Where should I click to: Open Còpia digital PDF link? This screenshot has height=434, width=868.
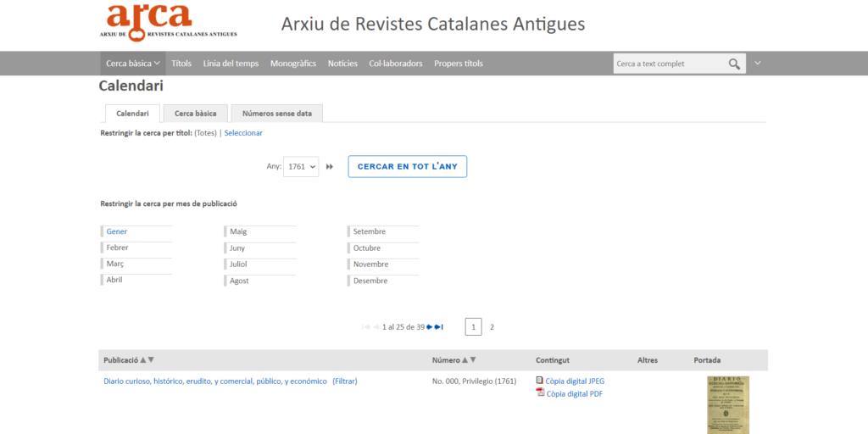(x=575, y=394)
